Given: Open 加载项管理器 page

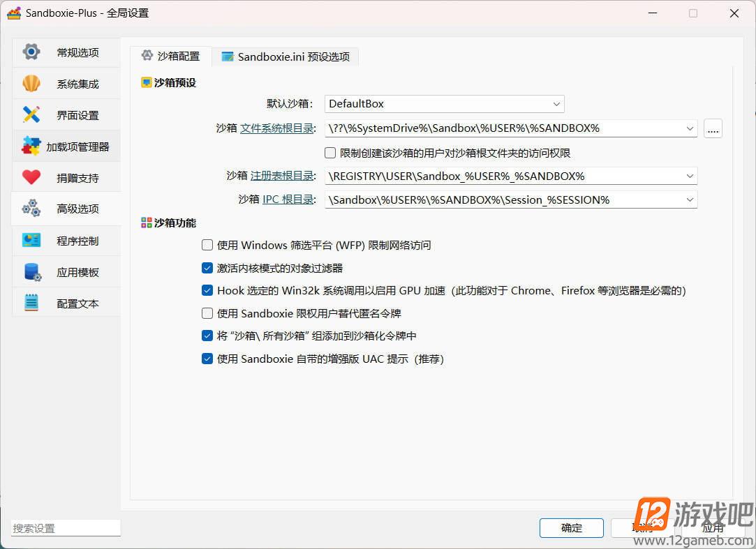Looking at the screenshot, I should (66, 146).
